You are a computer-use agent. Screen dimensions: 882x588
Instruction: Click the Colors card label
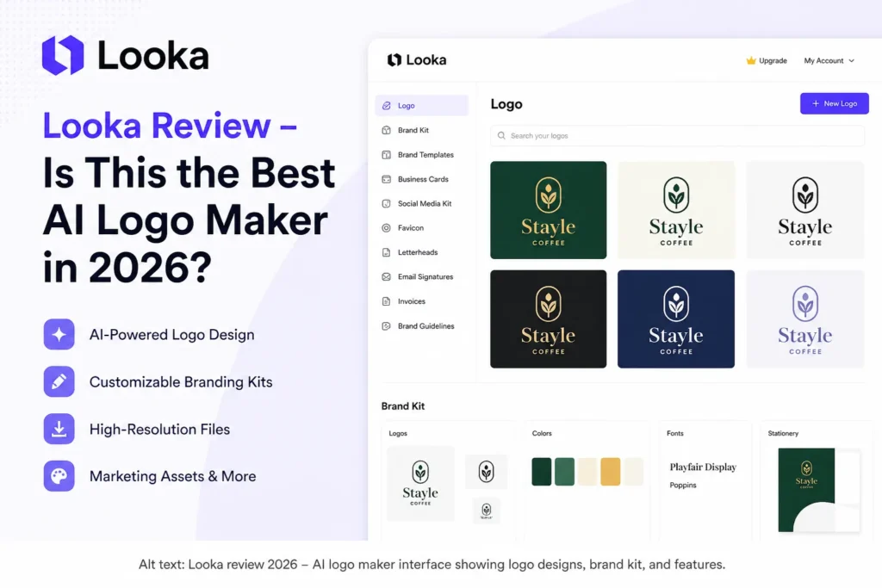[542, 433]
